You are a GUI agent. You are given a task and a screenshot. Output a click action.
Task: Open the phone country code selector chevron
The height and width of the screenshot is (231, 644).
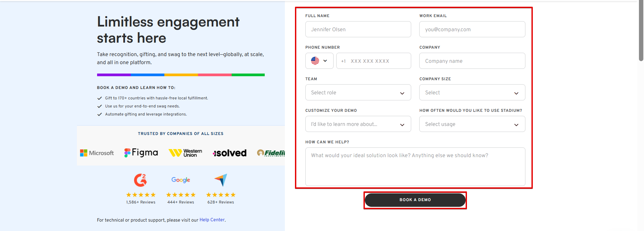click(x=325, y=61)
